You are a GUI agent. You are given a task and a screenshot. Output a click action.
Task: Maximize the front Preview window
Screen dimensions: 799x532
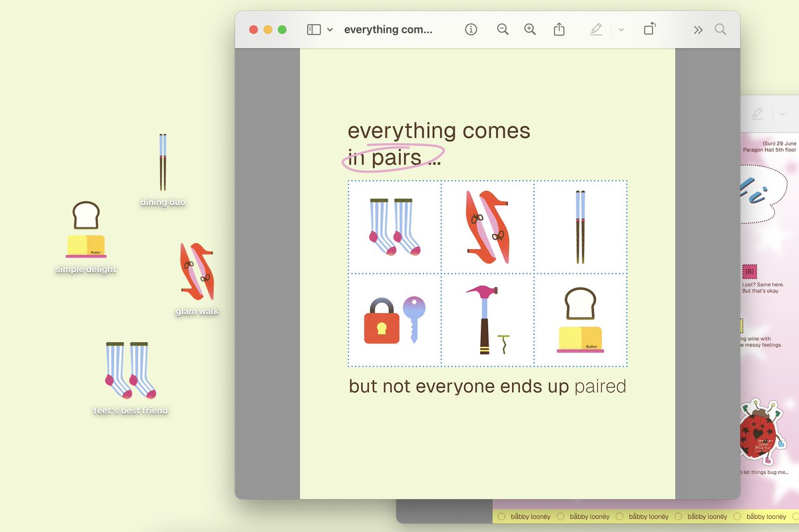282,30
